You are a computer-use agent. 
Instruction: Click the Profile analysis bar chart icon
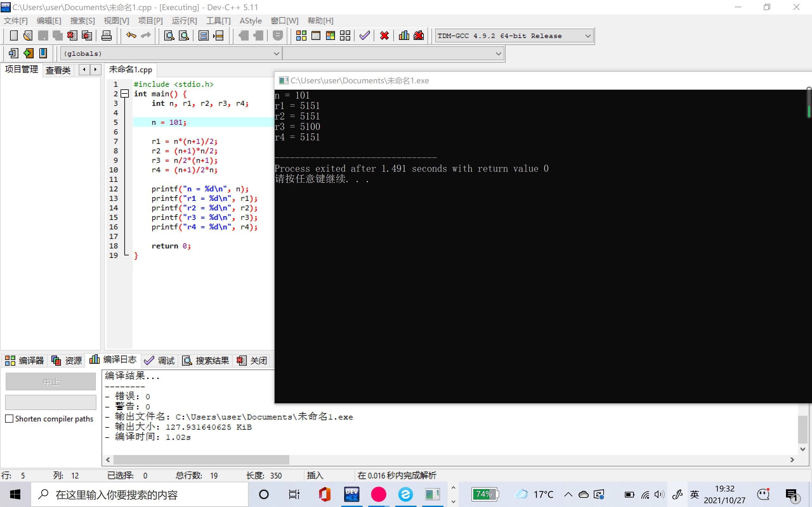404,35
